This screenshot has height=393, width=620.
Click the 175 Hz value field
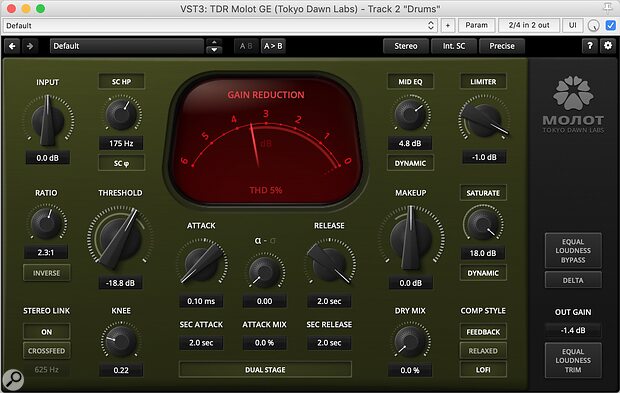pos(121,143)
